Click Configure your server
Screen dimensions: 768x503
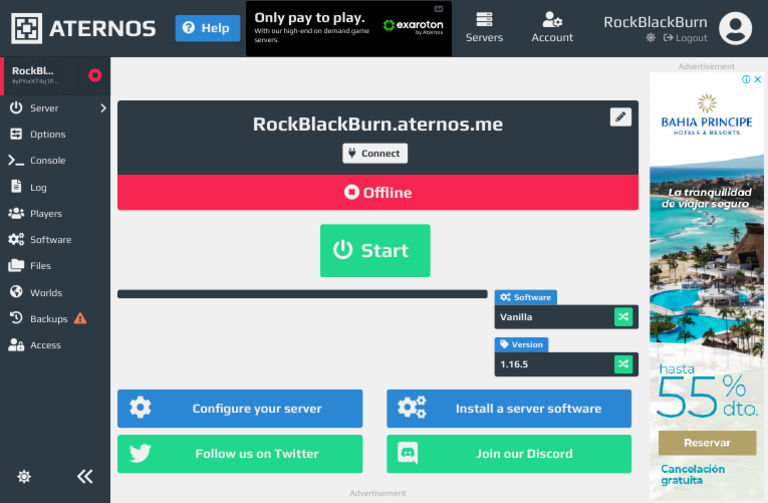pyautogui.click(x=240, y=408)
